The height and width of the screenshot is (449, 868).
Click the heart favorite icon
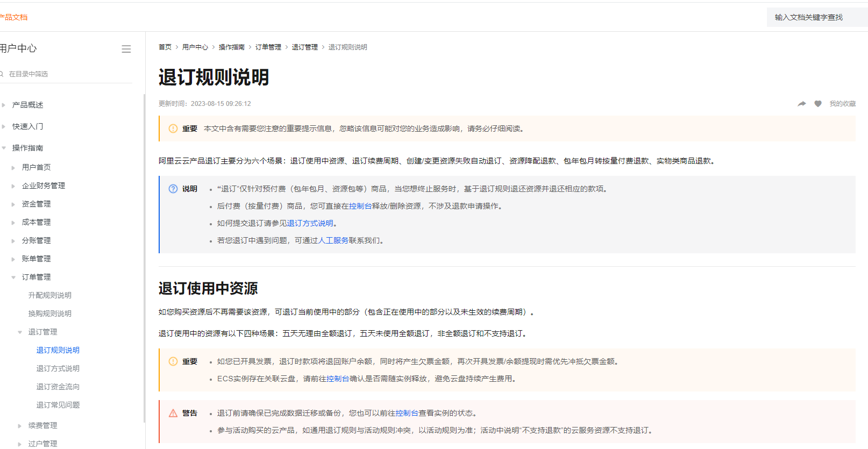(x=818, y=104)
